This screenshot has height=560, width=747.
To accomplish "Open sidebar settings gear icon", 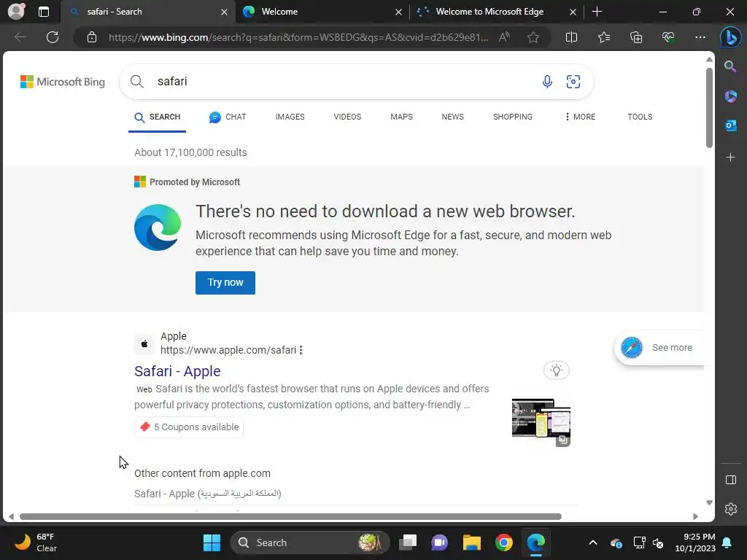I will [730, 509].
